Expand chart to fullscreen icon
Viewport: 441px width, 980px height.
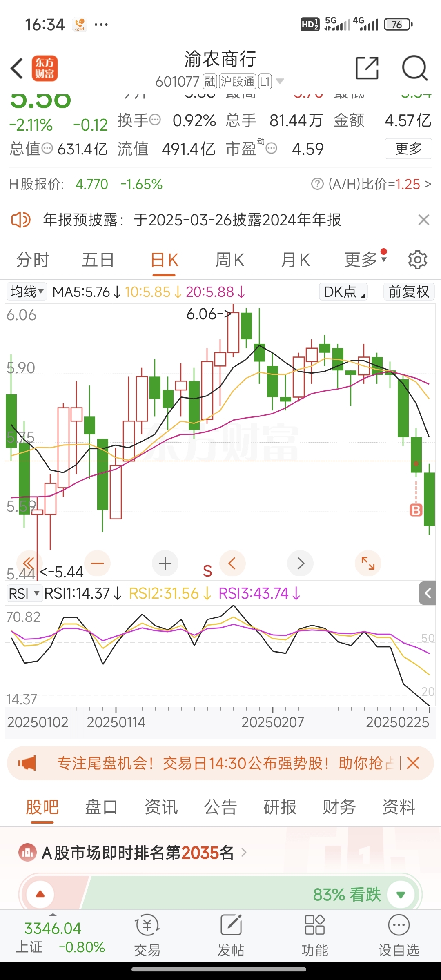tap(368, 563)
